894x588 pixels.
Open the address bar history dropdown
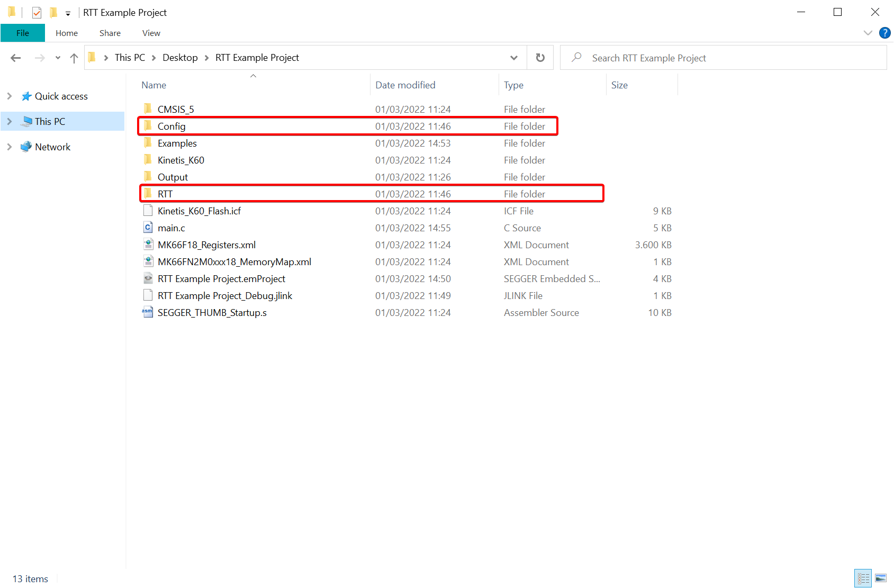tap(513, 58)
